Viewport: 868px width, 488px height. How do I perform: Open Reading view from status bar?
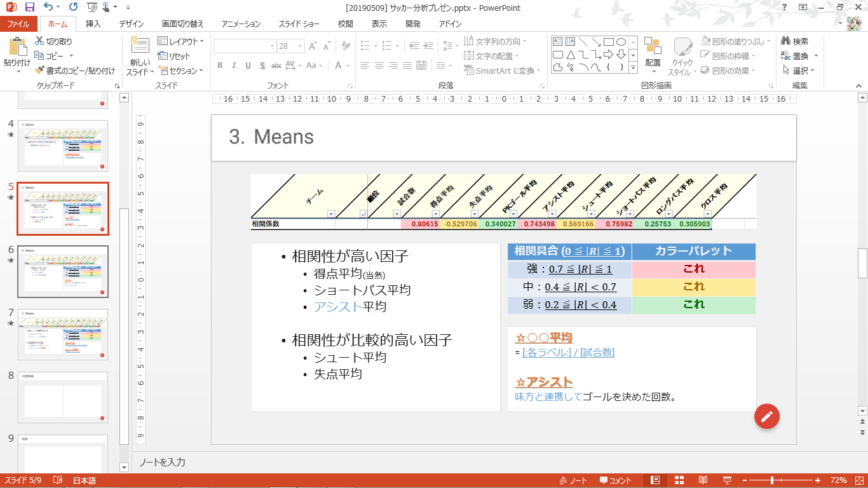tap(703, 480)
